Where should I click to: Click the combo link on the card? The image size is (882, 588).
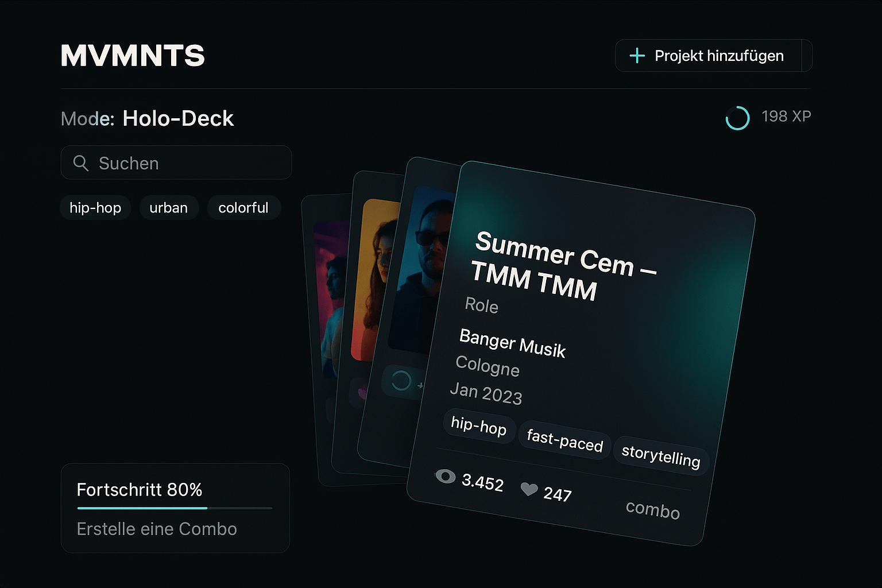click(653, 509)
